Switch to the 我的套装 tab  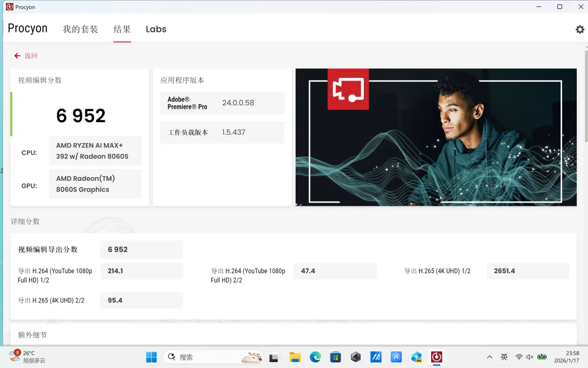81,29
